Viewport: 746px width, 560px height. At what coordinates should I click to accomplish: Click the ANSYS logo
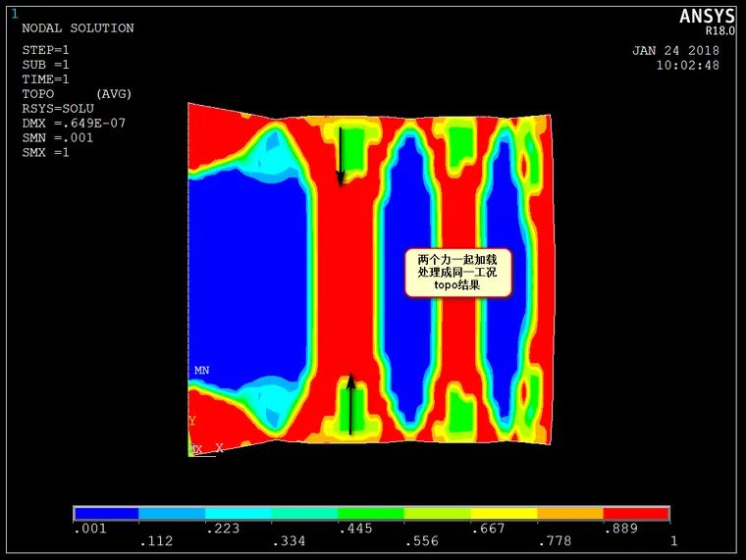pyautogui.click(x=707, y=16)
